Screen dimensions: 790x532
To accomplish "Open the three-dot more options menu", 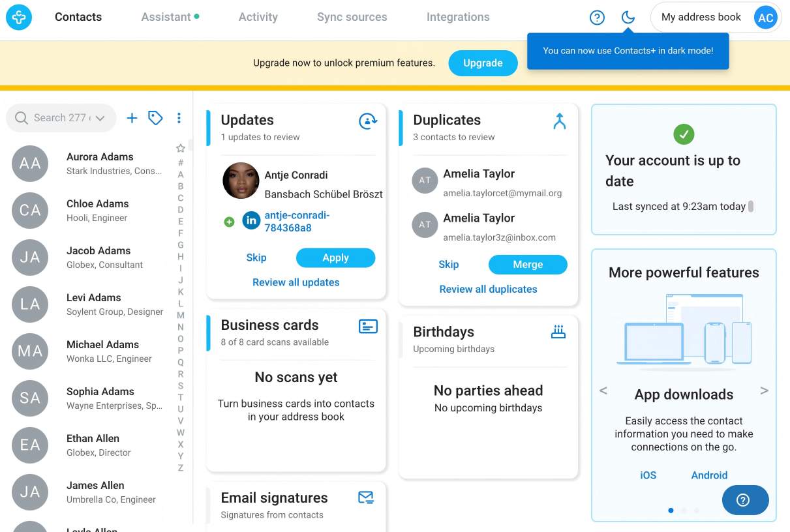I will [x=179, y=118].
